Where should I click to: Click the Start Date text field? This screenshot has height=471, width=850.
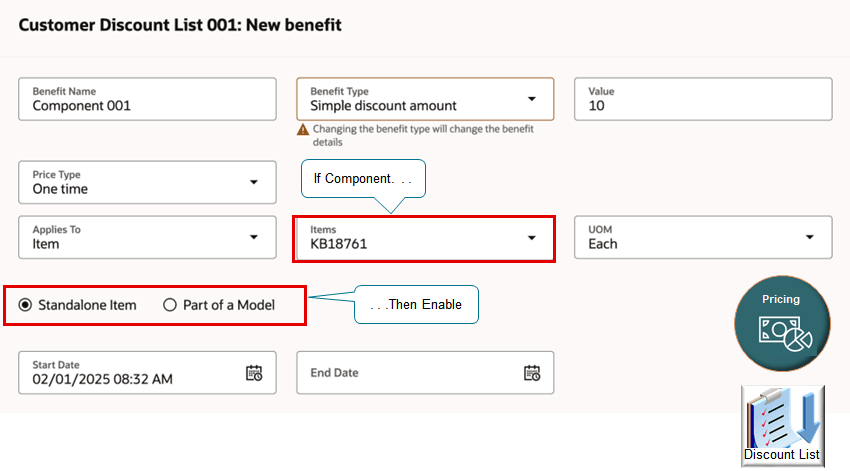[130, 373]
